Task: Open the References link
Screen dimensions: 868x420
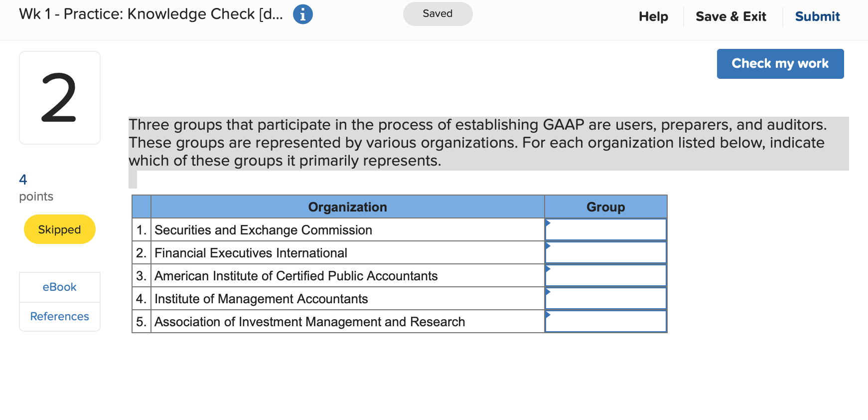Action: tap(60, 316)
